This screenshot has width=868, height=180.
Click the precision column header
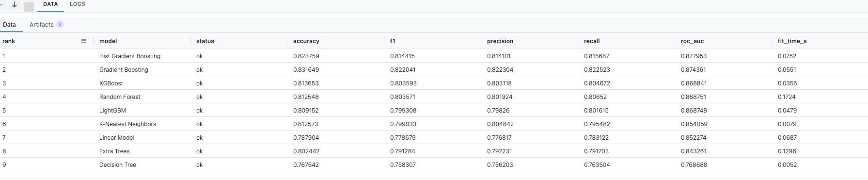pos(500,41)
